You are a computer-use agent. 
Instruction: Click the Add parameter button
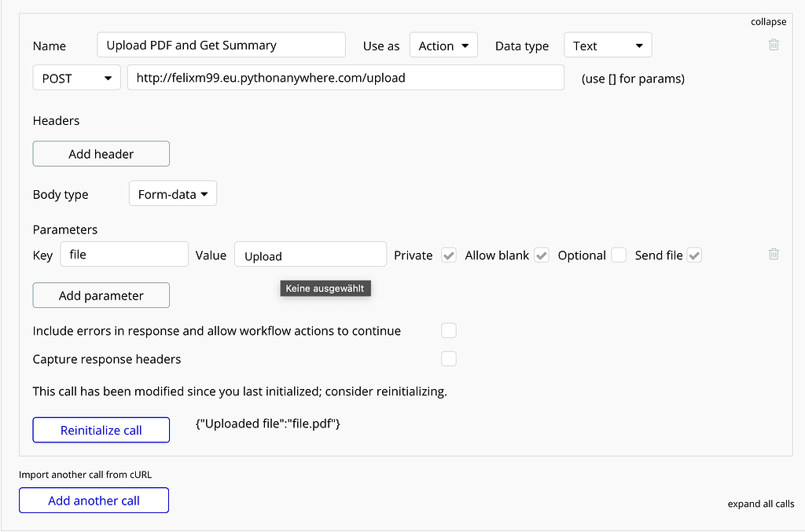(101, 295)
